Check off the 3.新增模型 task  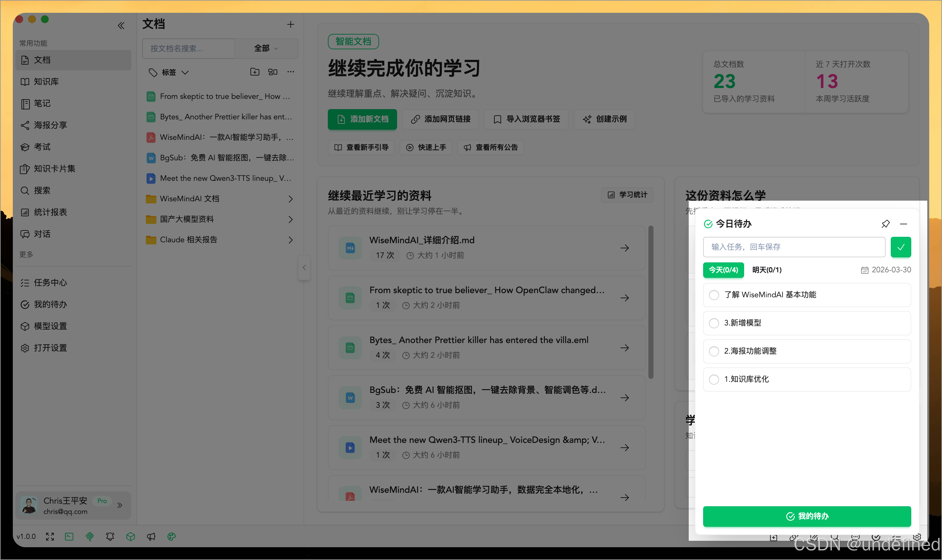coord(714,323)
